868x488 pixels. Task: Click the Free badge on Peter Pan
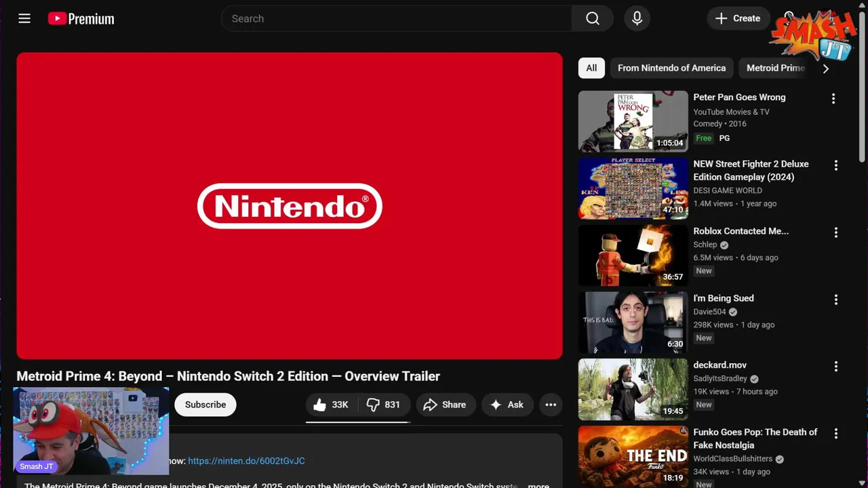(704, 138)
